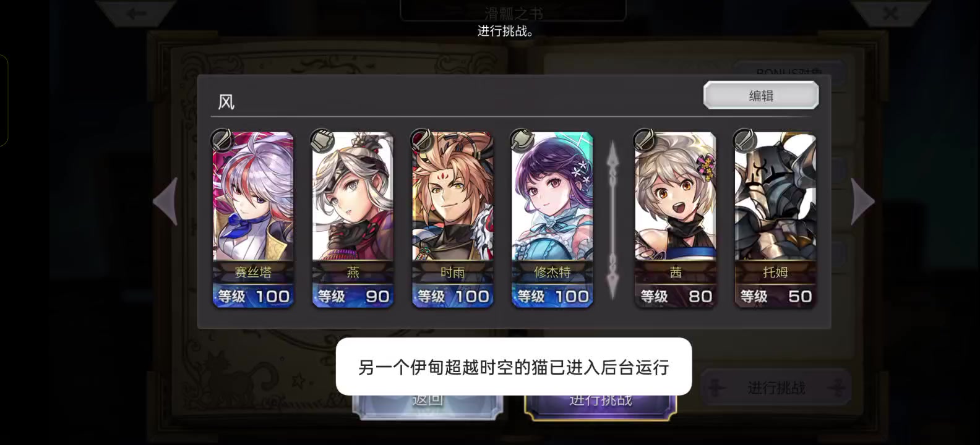Click the fist weapon icon on 燕's card
The height and width of the screenshot is (445, 980).
click(322, 140)
